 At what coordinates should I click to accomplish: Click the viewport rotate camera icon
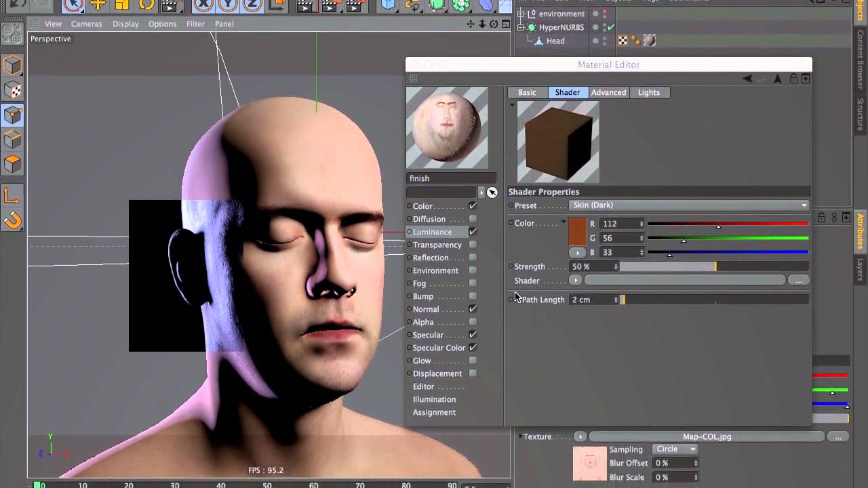[494, 24]
